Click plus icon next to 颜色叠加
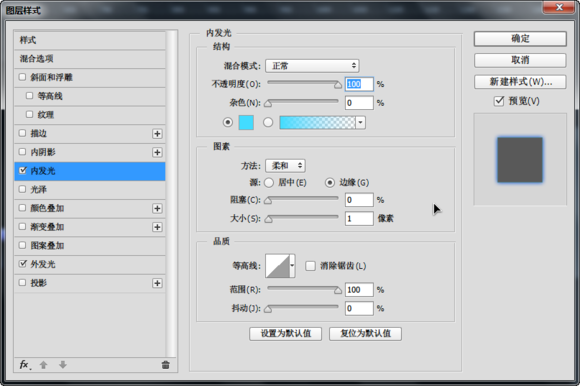 pos(157,209)
